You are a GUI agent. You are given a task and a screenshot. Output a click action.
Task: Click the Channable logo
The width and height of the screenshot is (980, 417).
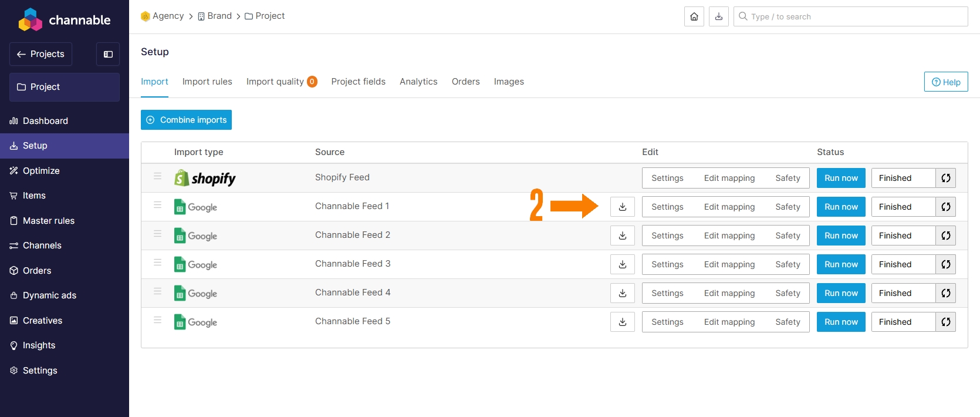[65, 19]
